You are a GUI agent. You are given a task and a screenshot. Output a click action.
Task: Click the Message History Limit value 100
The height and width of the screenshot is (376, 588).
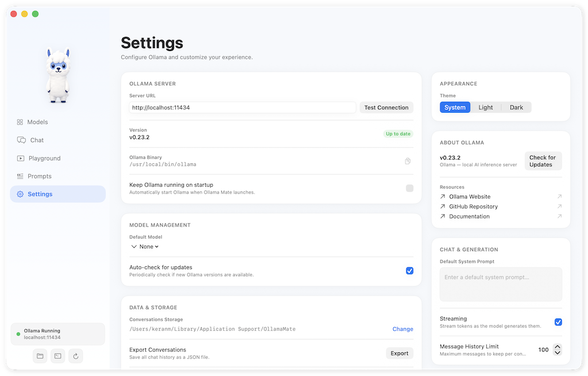point(543,350)
